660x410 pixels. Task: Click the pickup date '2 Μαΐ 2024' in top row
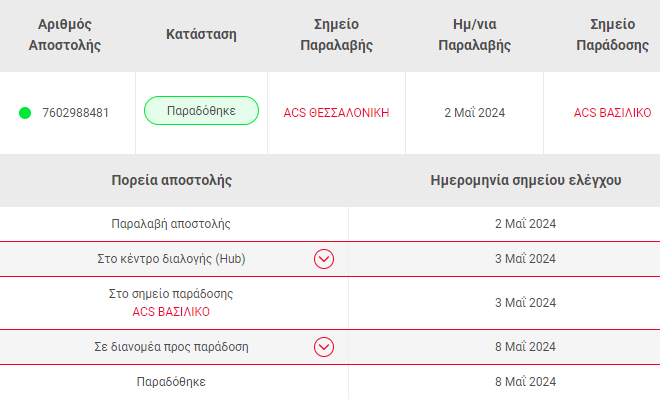pos(474,113)
